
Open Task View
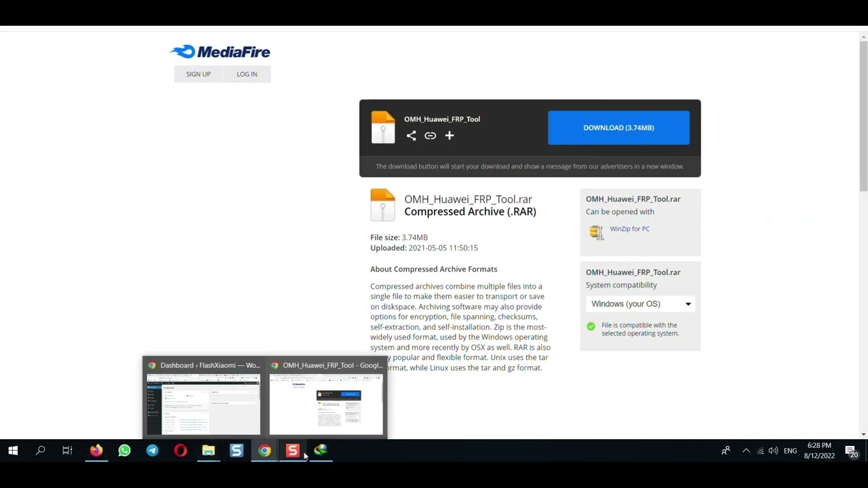[x=67, y=451]
